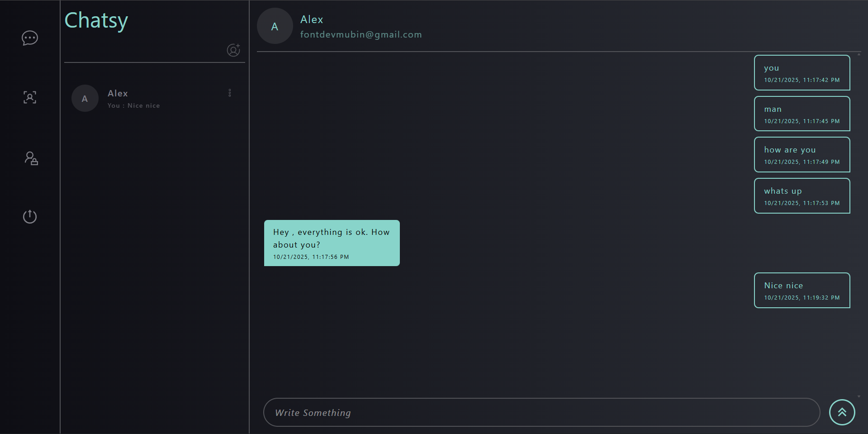Click the add friend icon

coord(233,50)
